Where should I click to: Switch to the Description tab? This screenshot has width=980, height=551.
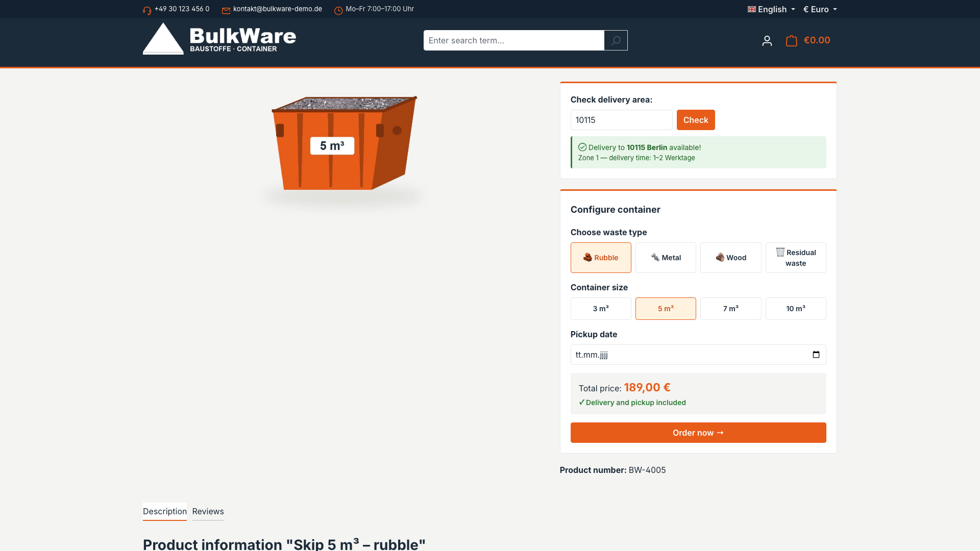click(165, 511)
